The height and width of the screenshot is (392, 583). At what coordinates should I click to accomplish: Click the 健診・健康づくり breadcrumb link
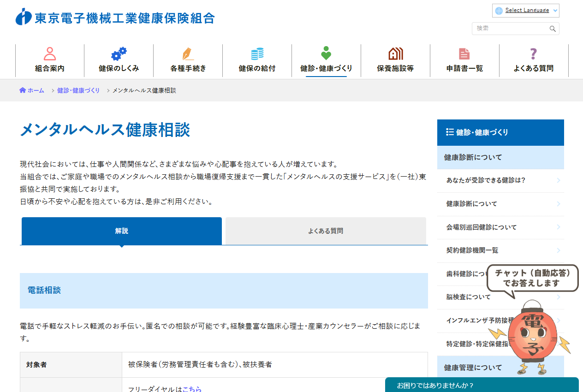point(78,90)
